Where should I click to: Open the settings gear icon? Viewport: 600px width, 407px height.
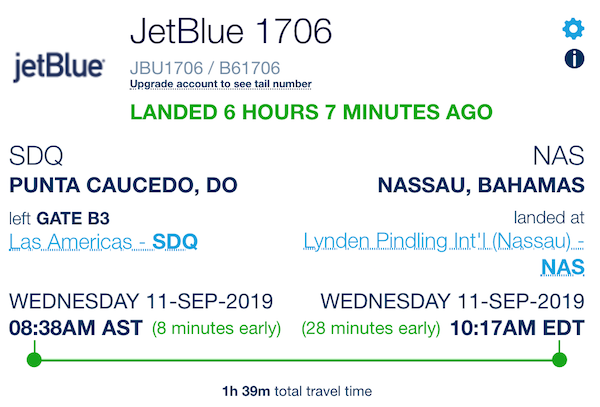point(573,29)
